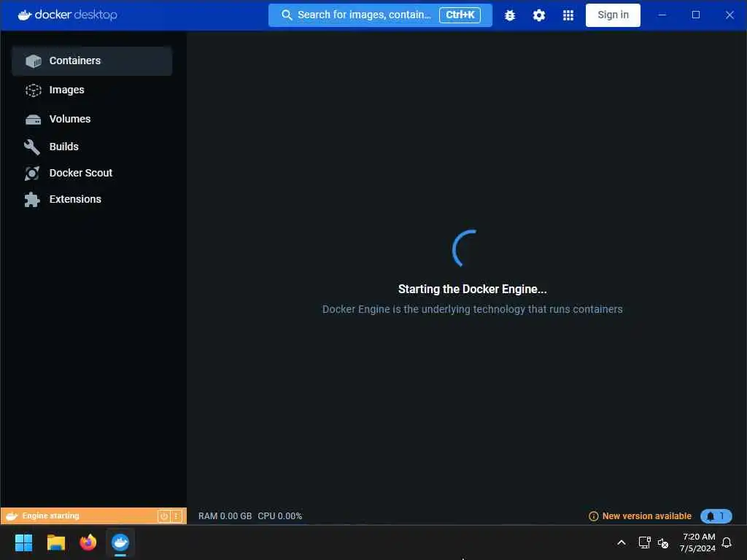Click the engine power button icon

point(164,516)
